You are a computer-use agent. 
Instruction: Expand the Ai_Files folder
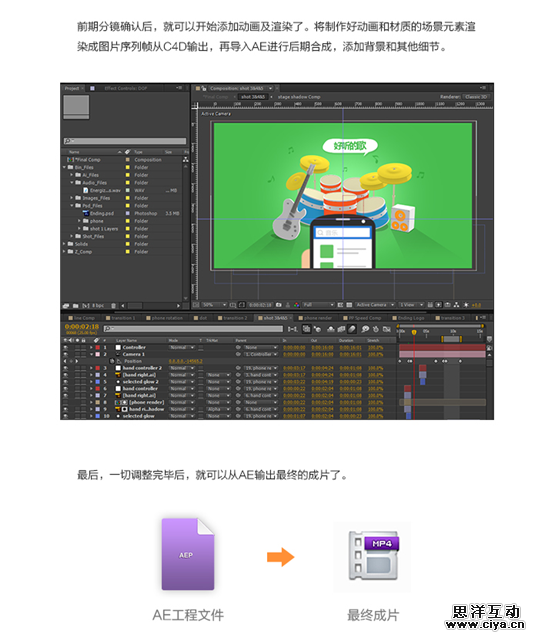pos(72,175)
